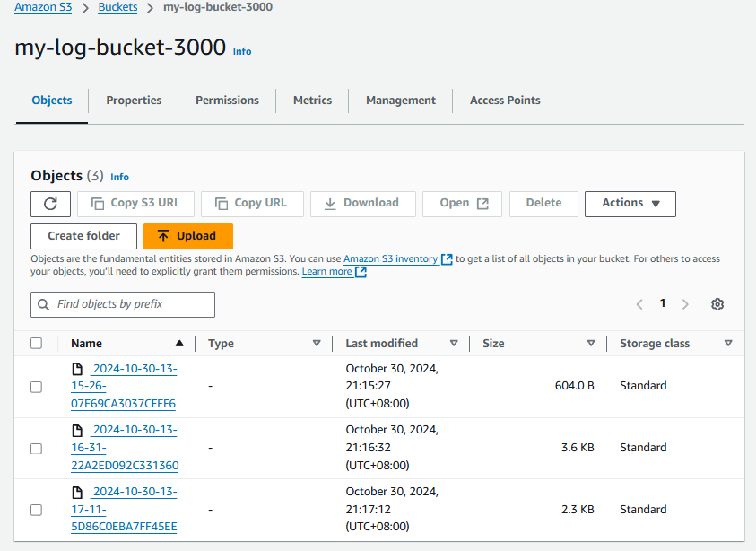Click the Upload icon button
The height and width of the screenshot is (551, 756).
click(x=162, y=235)
